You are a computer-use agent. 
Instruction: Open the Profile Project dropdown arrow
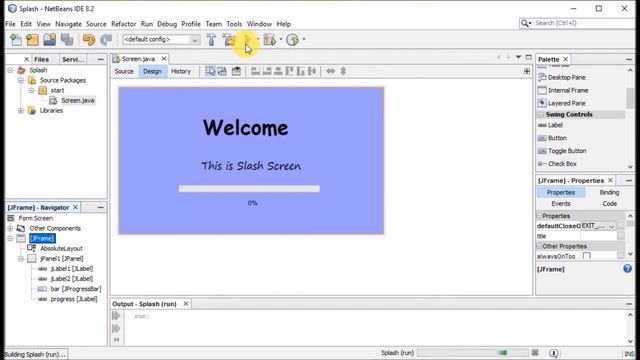point(304,40)
